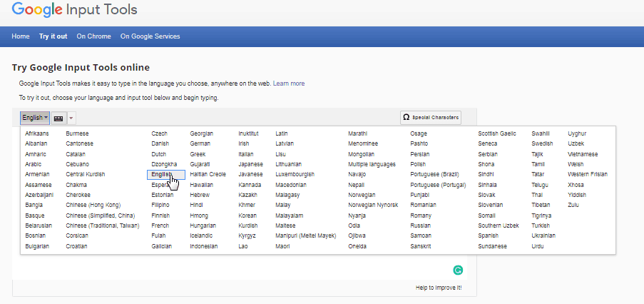Pick Arabic in the language list
Image resolution: width=644 pixels, height=304 pixels.
[x=33, y=164]
